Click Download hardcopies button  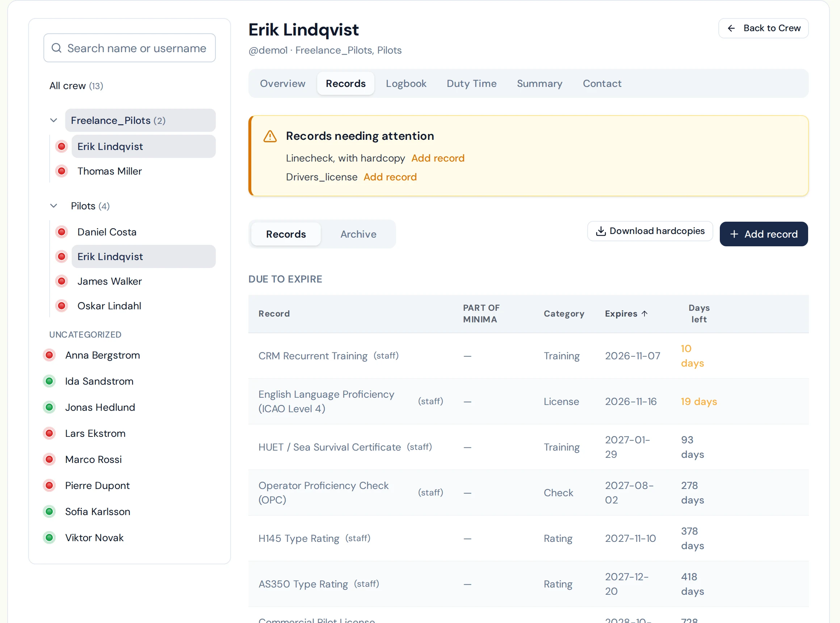click(650, 231)
